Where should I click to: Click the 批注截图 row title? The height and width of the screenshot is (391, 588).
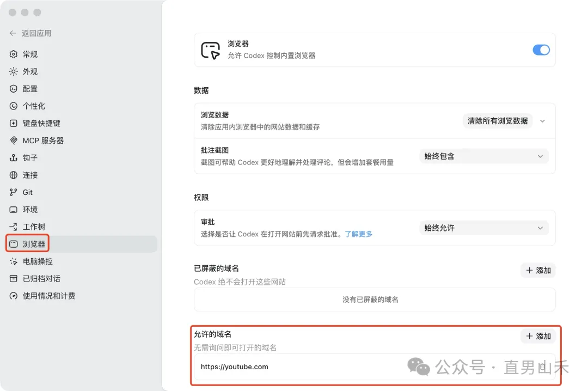(215, 150)
